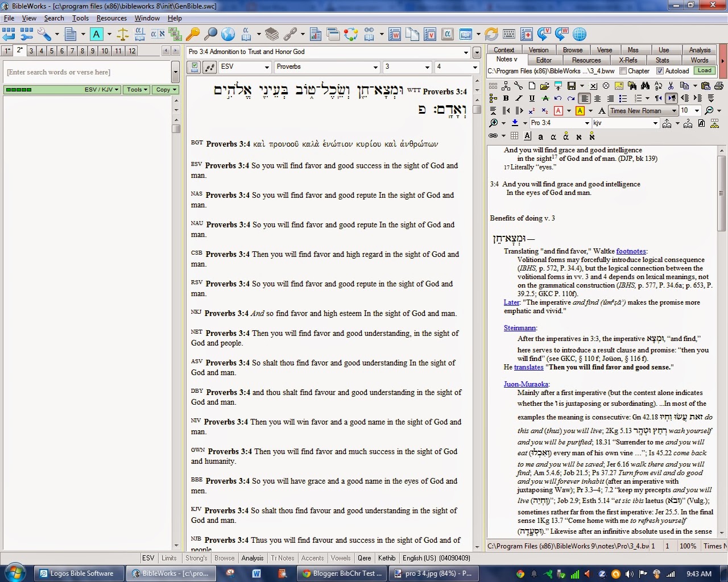Click the green Load button
This screenshot has height=582, width=728.
pos(705,71)
